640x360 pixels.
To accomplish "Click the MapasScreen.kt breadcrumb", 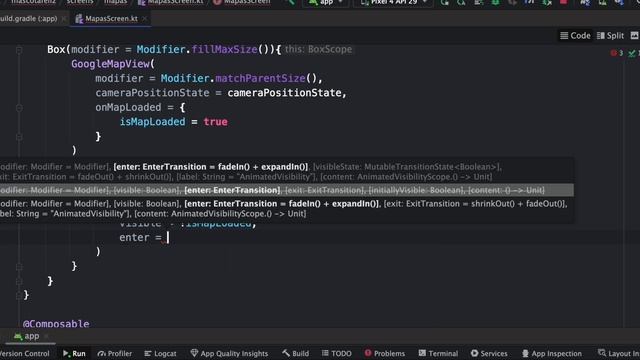I will click(x=171, y=2).
